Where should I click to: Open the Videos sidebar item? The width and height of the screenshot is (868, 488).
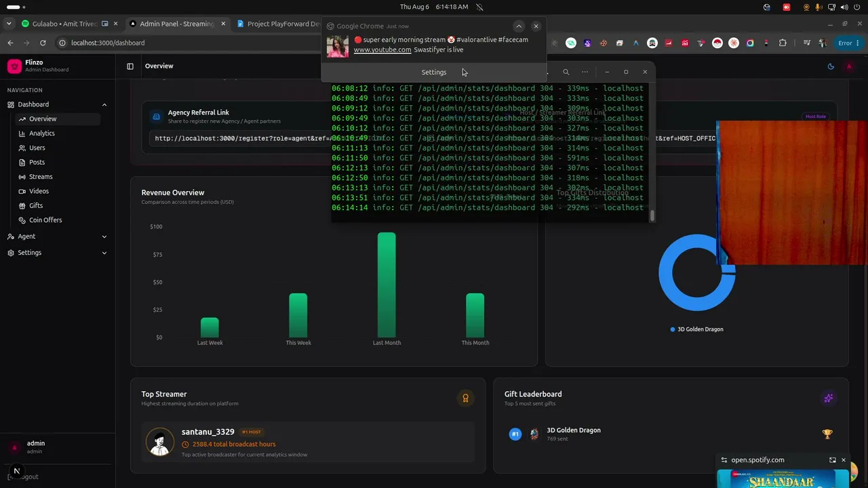pyautogui.click(x=58, y=191)
